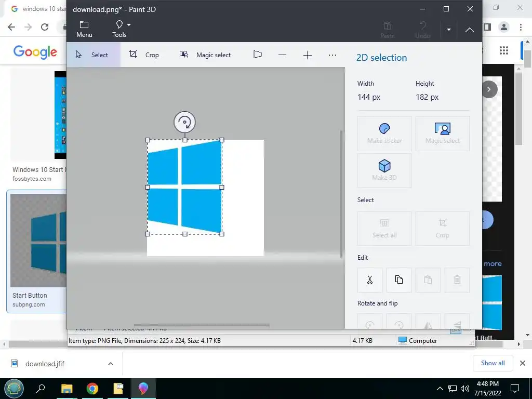Open sticky notes taskbar icon

pyautogui.click(x=118, y=388)
